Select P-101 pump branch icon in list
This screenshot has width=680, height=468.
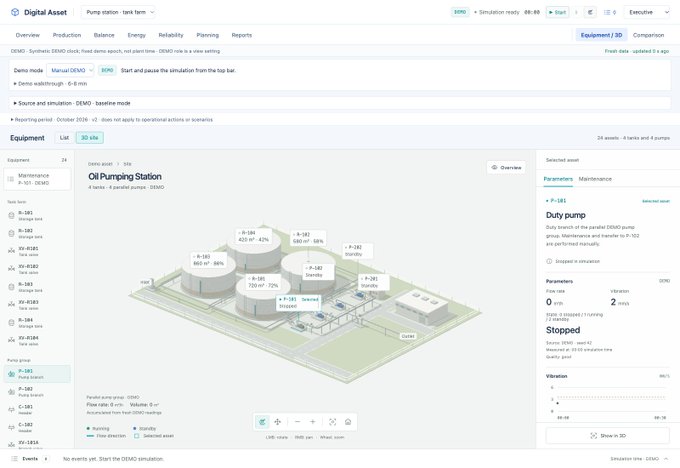click(11, 374)
